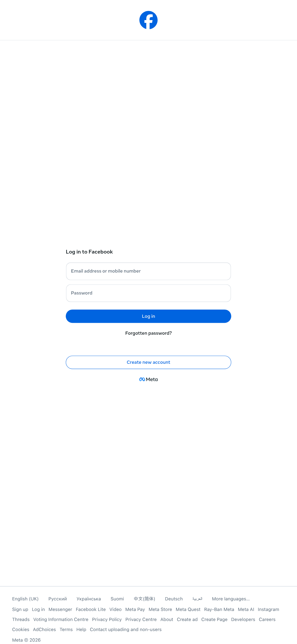Open the Privacy Policy link

click(x=107, y=619)
